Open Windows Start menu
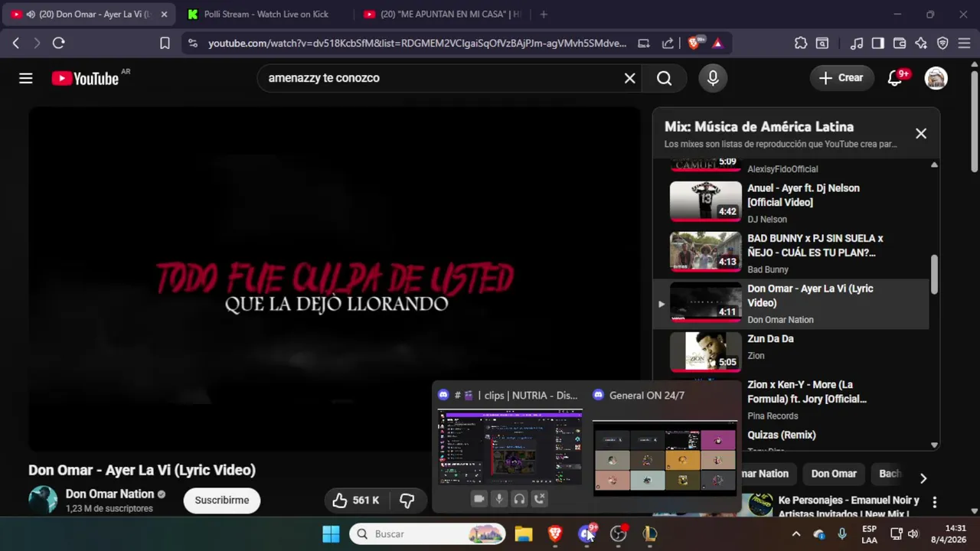 coord(331,534)
